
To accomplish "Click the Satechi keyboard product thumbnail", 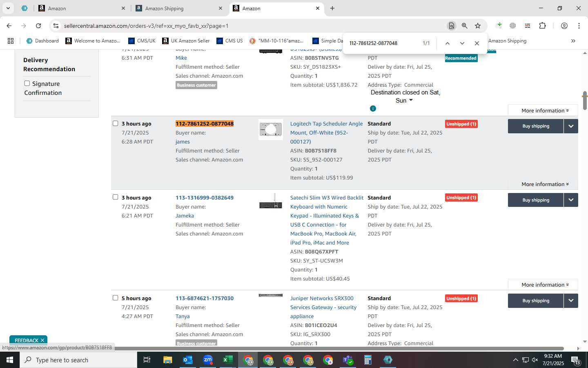I will [x=271, y=202].
